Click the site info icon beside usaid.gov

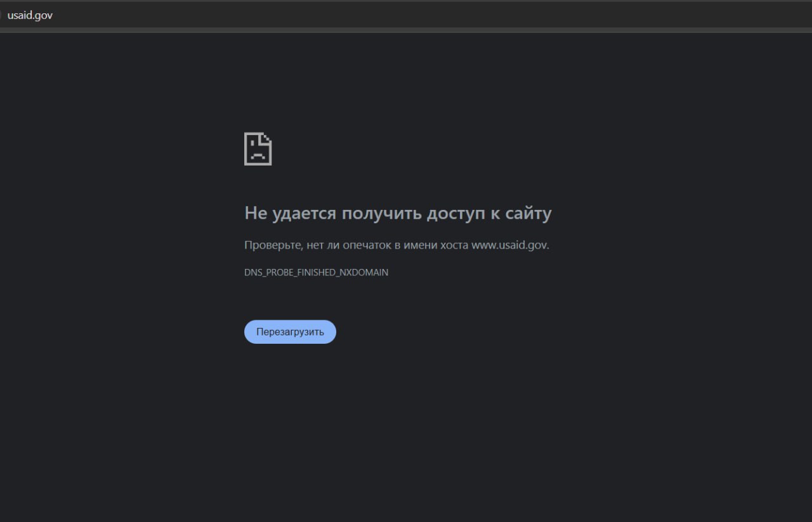(x=1, y=15)
